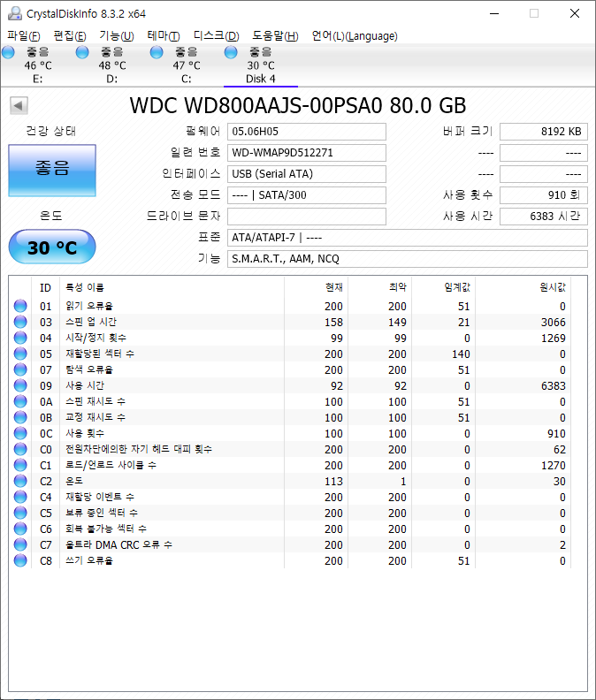Click the status icon for attribute 01
596x700 pixels.
click(20, 306)
